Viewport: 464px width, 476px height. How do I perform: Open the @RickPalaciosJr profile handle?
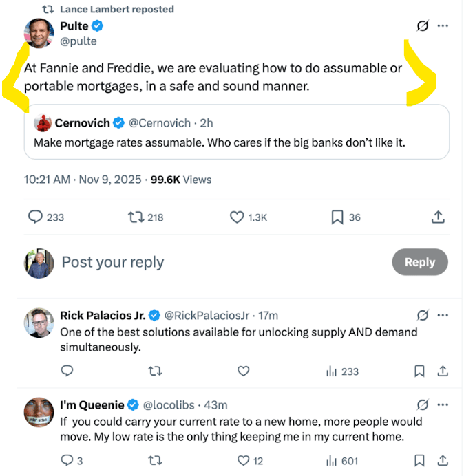pyautogui.click(x=207, y=316)
